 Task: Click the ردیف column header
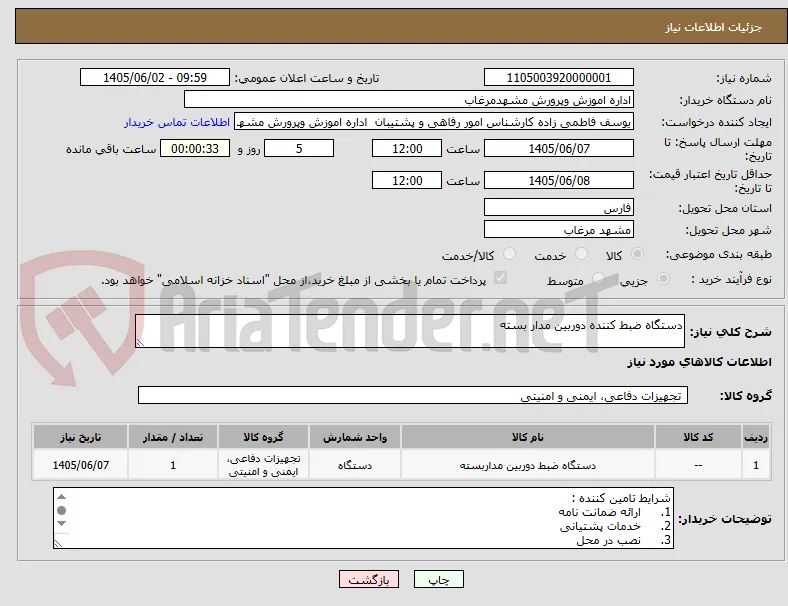click(756, 437)
